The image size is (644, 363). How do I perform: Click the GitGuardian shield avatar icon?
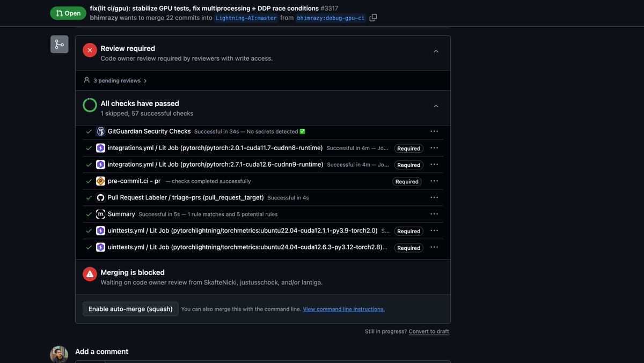100,131
